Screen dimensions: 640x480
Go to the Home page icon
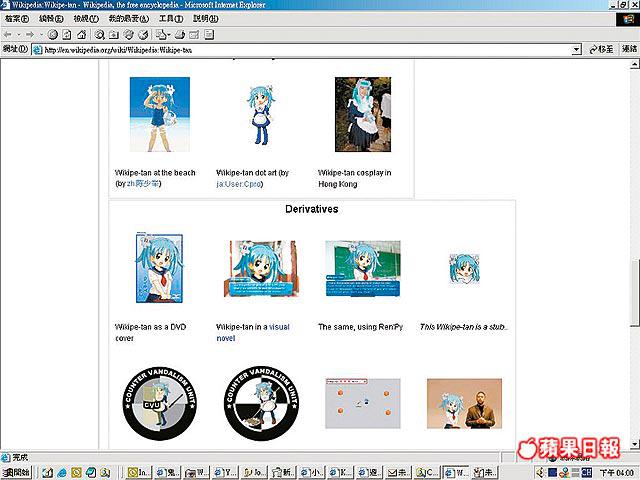point(81,34)
